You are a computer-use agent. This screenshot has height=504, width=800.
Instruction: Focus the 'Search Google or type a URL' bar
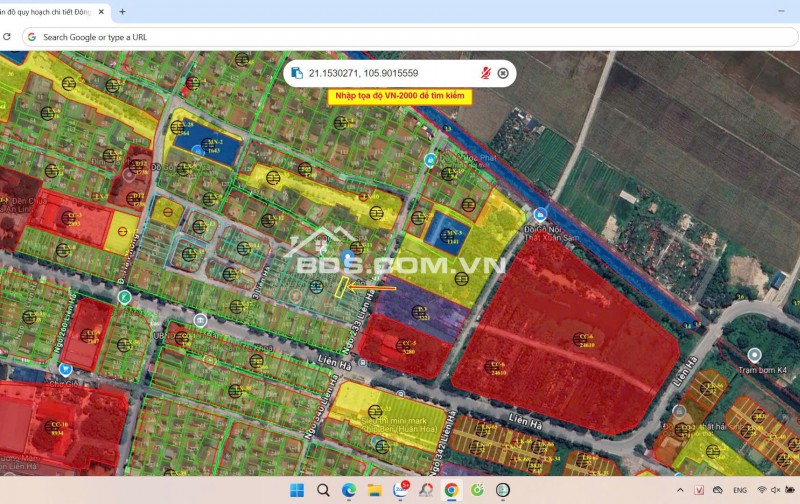tap(410, 37)
